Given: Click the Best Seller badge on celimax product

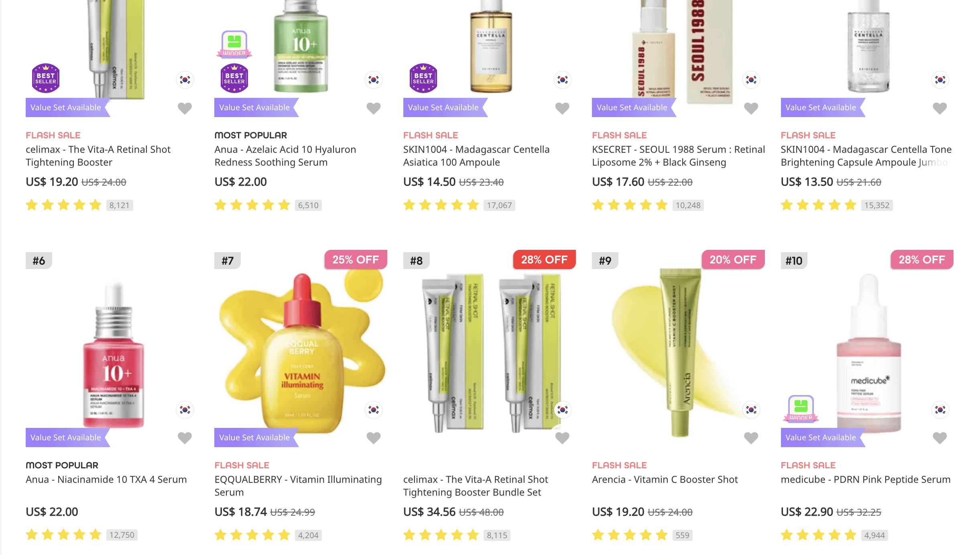Looking at the screenshot, I should 46,78.
